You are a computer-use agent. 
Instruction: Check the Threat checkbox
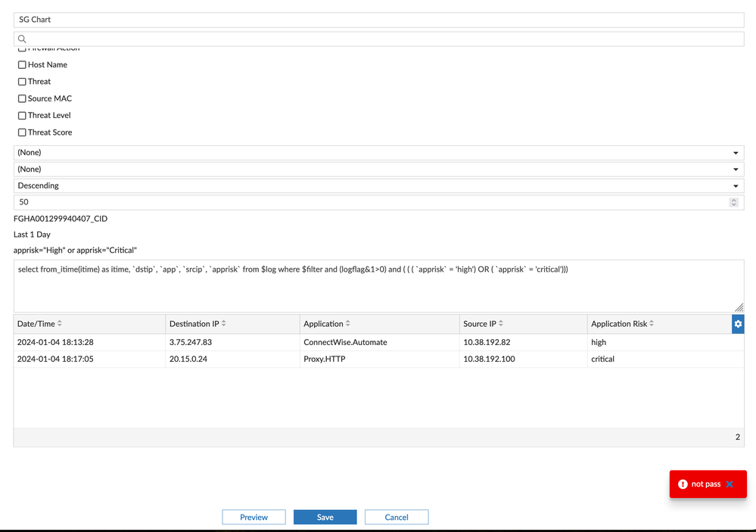(x=22, y=82)
